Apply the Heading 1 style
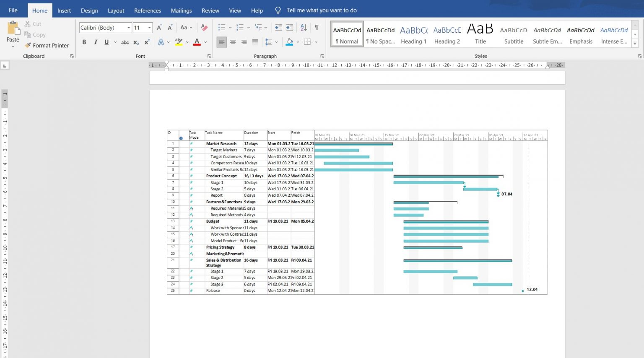The width and height of the screenshot is (644, 358). (413, 34)
